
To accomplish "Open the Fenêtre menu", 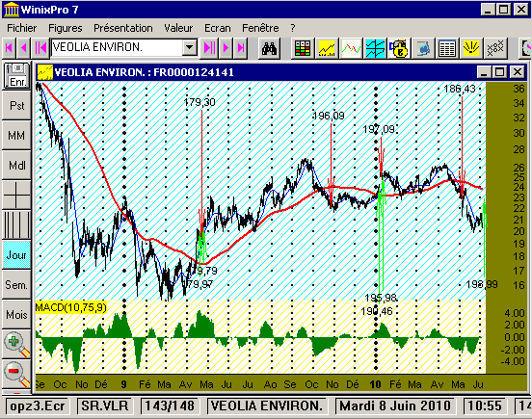I will tap(260, 28).
